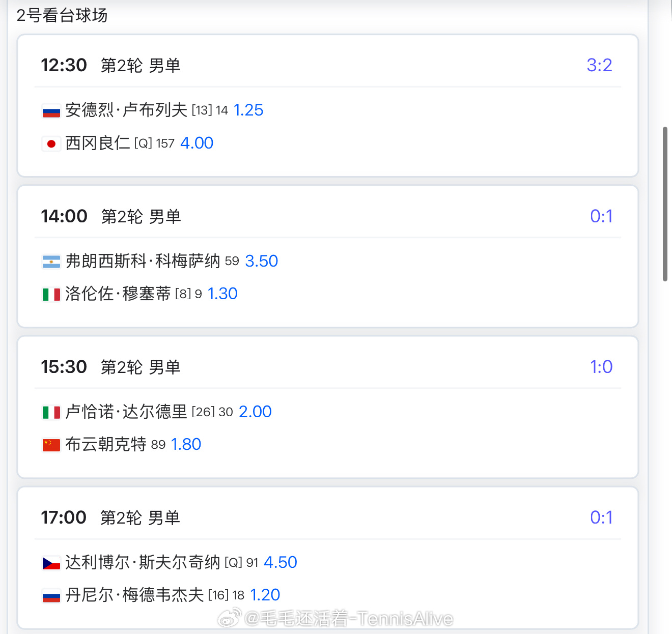Click the Russian flag beside 丹尼尔·梅德韦杰夫
This screenshot has width=672, height=634.
(x=51, y=595)
